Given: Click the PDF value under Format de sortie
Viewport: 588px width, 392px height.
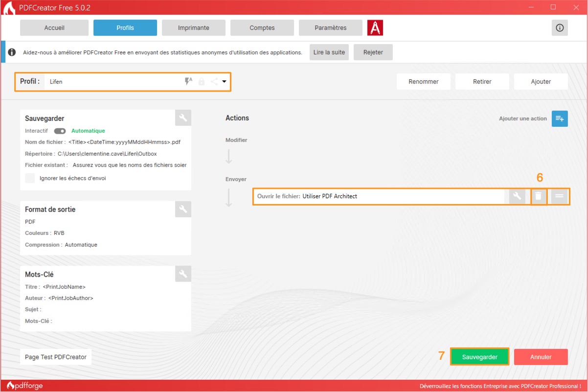Looking at the screenshot, I should click(x=30, y=222).
